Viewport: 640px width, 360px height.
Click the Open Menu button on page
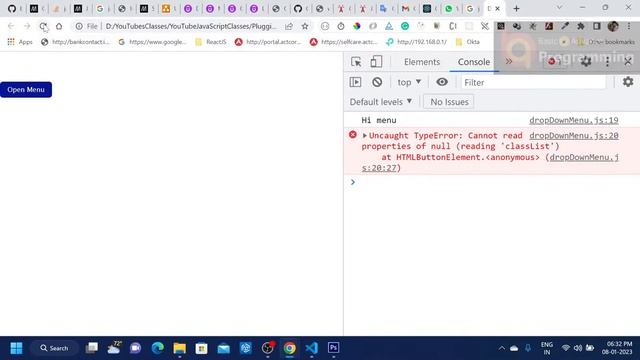click(x=26, y=89)
